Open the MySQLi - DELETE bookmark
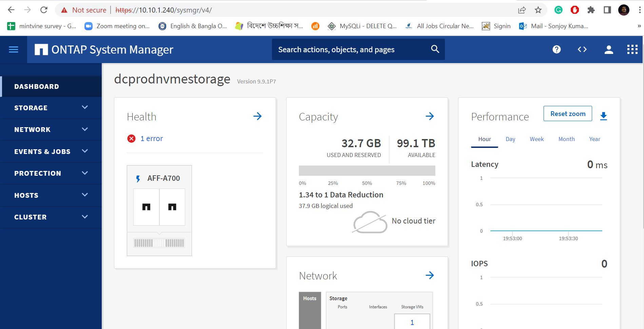 [x=362, y=26]
